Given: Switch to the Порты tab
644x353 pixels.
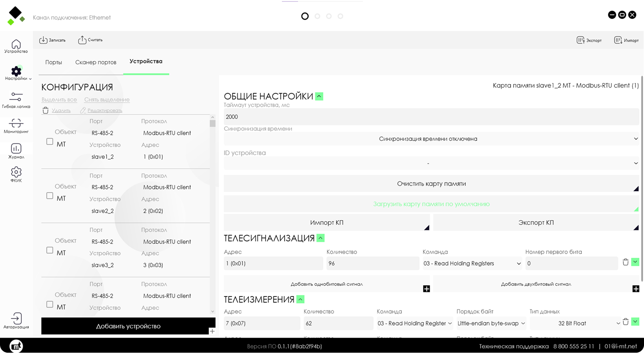Looking at the screenshot, I should [54, 62].
